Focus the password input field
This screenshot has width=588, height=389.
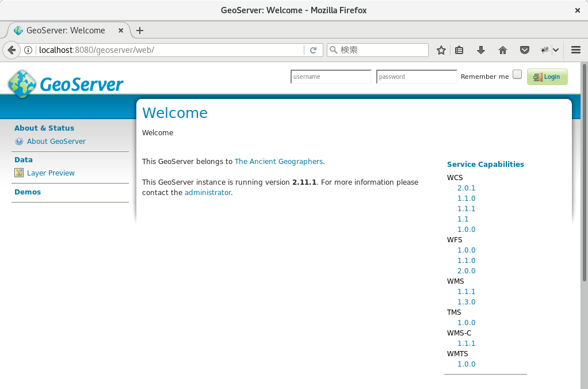point(416,77)
